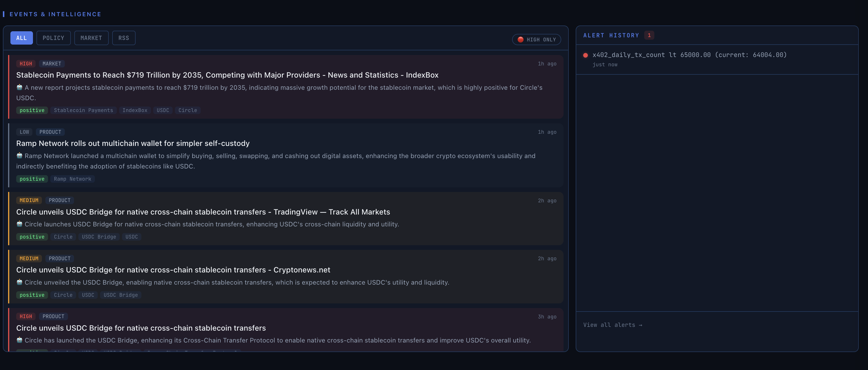This screenshot has width=868, height=370.
Task: Click the robot icon in the Ramp Network summary
Action: point(20,155)
